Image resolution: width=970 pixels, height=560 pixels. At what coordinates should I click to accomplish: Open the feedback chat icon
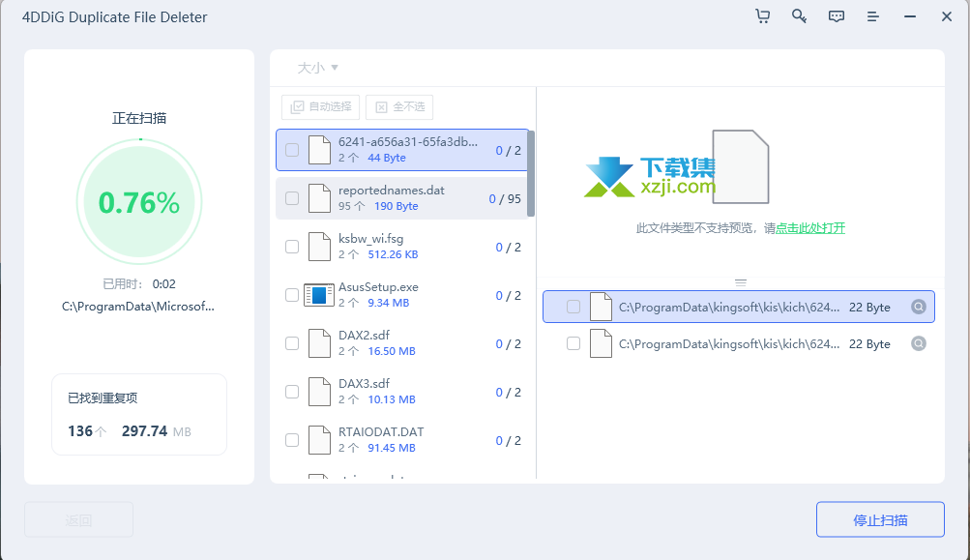837,16
